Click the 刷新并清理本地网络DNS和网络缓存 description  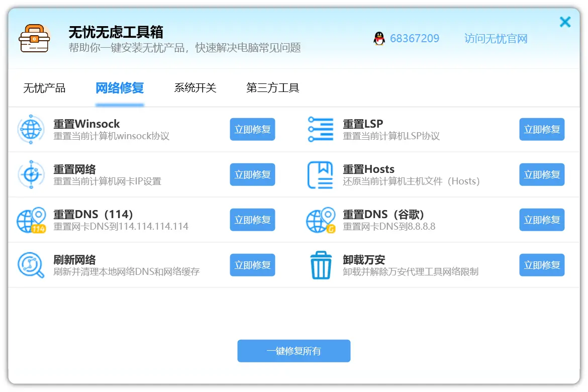coord(126,271)
